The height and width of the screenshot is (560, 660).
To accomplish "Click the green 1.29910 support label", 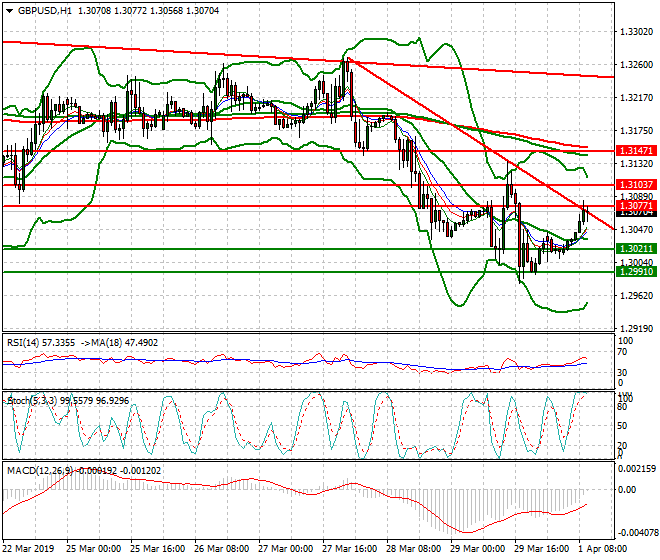I will (x=636, y=272).
